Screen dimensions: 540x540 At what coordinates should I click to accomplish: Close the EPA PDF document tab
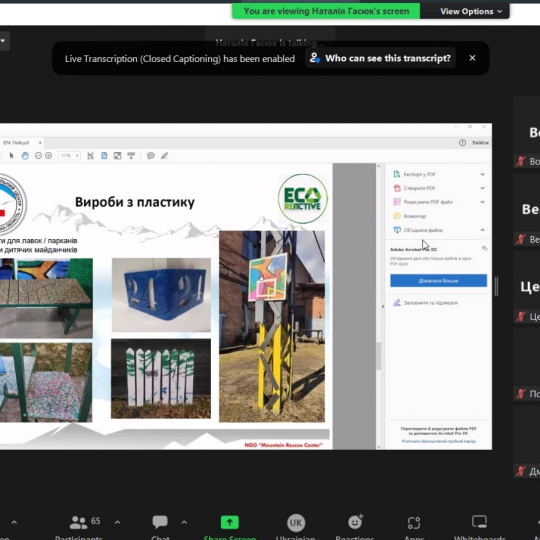(x=40, y=142)
